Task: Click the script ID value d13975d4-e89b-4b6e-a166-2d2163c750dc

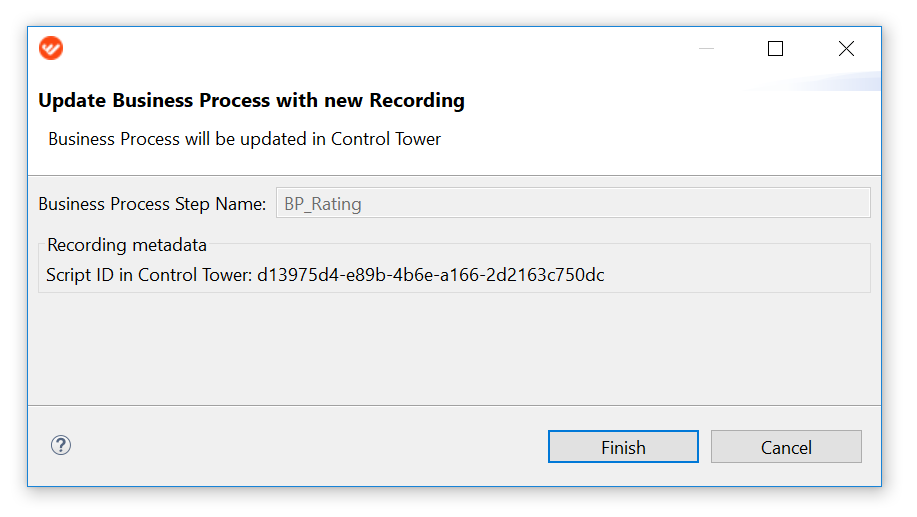Action: click(x=431, y=275)
